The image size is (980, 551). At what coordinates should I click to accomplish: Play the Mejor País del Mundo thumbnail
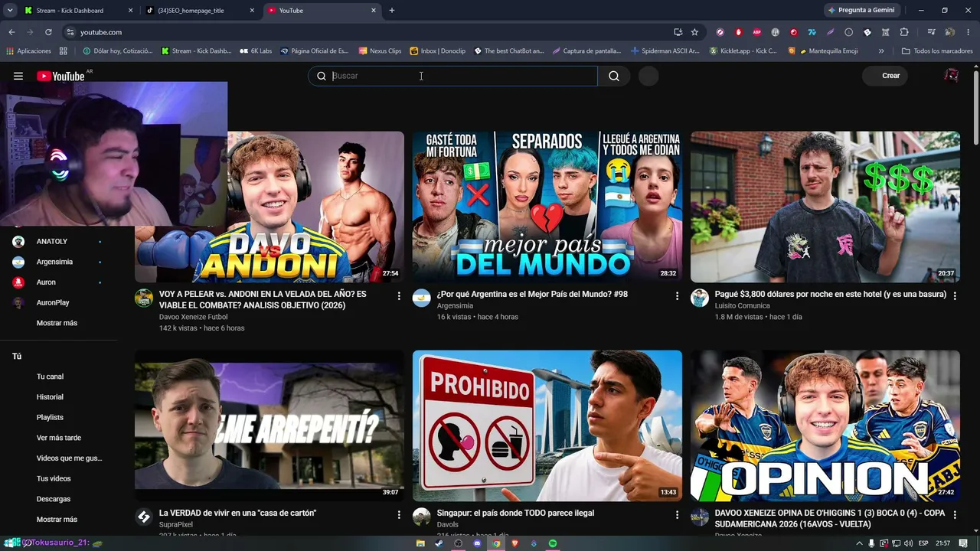pos(547,207)
